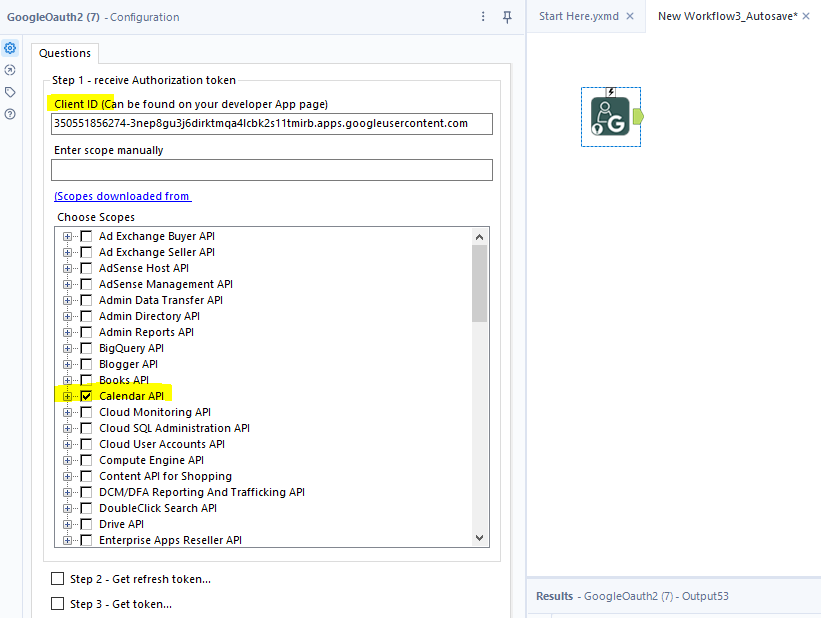The image size is (821, 618).
Task: Check the Admin Reports API checkbox
Action: tap(86, 332)
